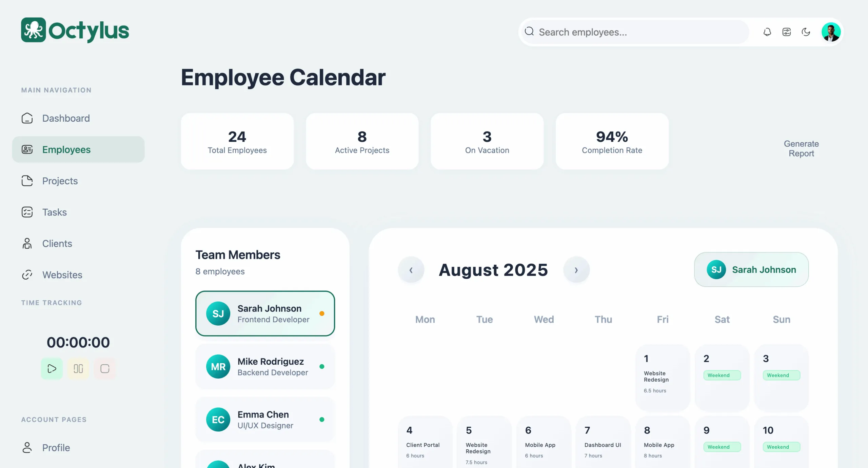Select Emma Chen team member card
This screenshot has height=468, width=868.
click(x=265, y=419)
